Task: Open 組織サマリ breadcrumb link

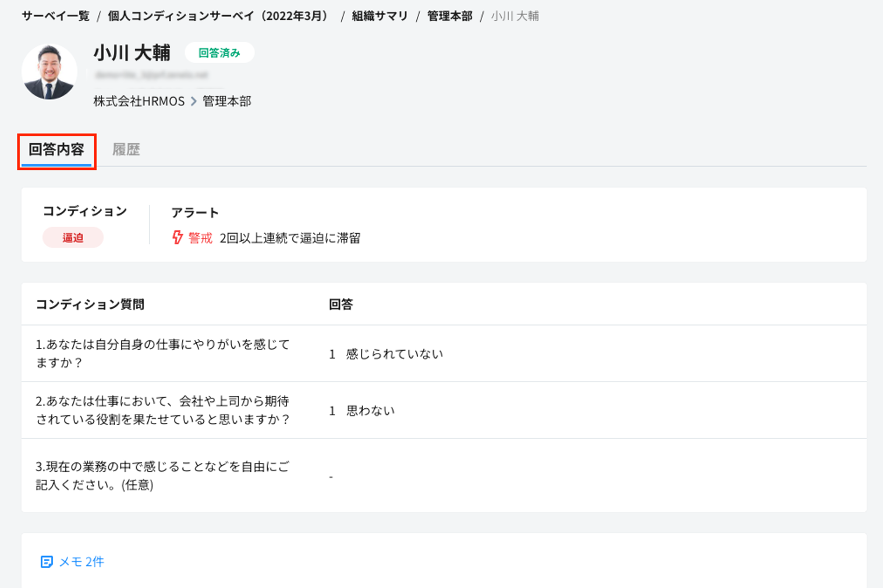Action: click(x=380, y=16)
